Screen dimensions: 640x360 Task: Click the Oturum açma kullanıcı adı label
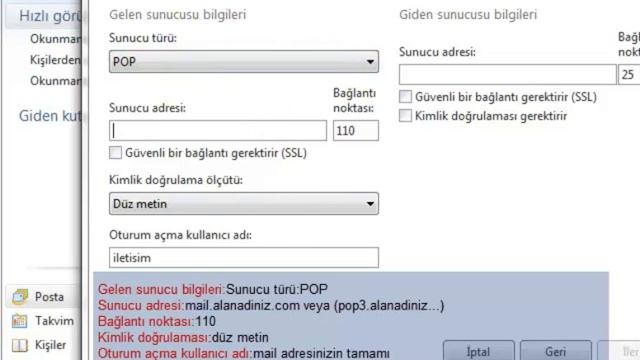(180, 235)
